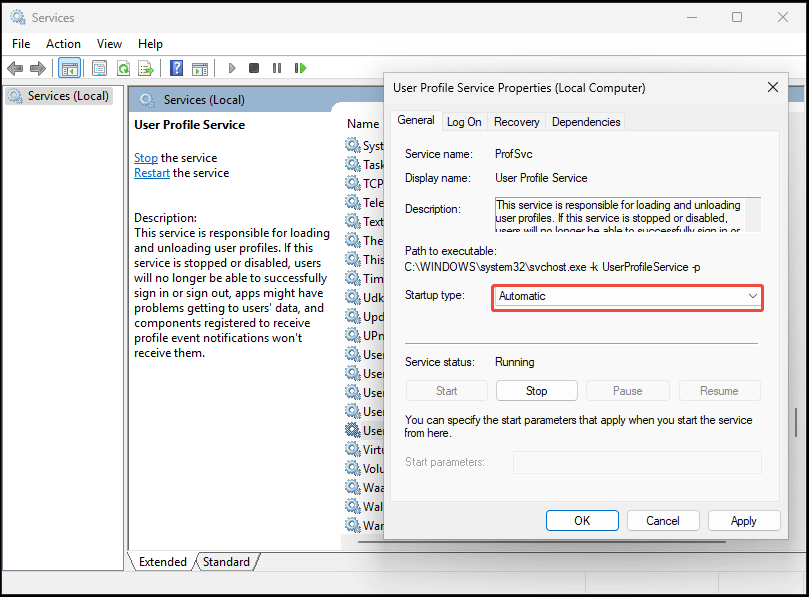Image resolution: width=809 pixels, height=597 pixels.
Task: Open the Help menu
Action: (x=150, y=44)
